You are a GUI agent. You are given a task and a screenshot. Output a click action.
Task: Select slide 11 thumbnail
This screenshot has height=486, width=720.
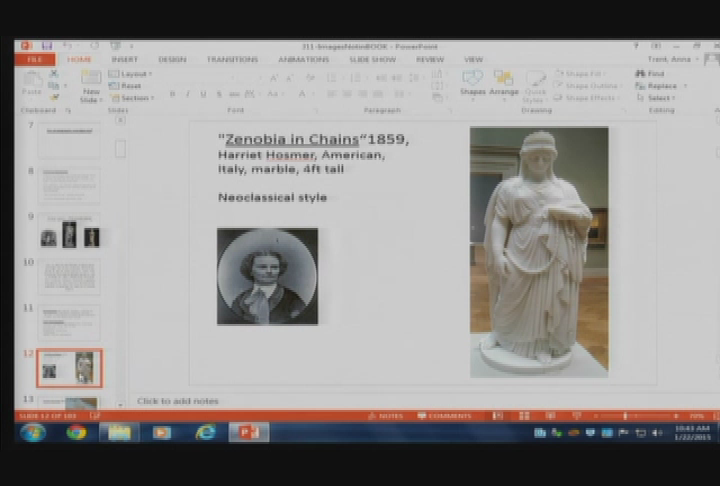point(69,323)
